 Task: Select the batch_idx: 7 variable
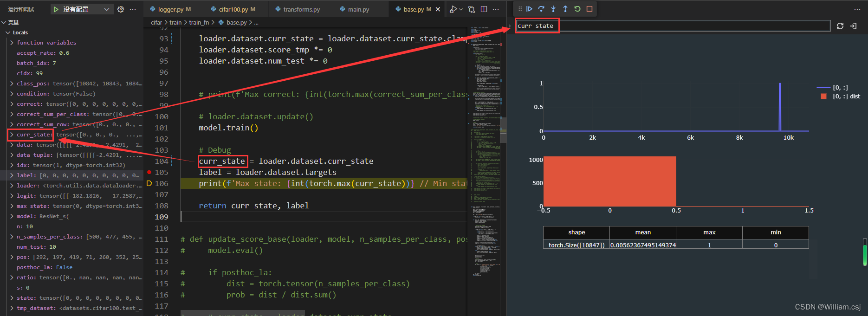(x=36, y=63)
